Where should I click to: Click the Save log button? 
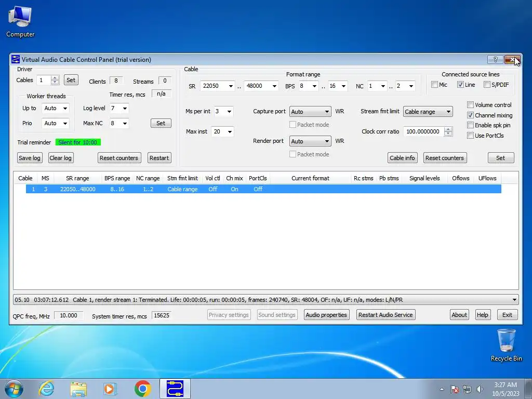(30, 158)
